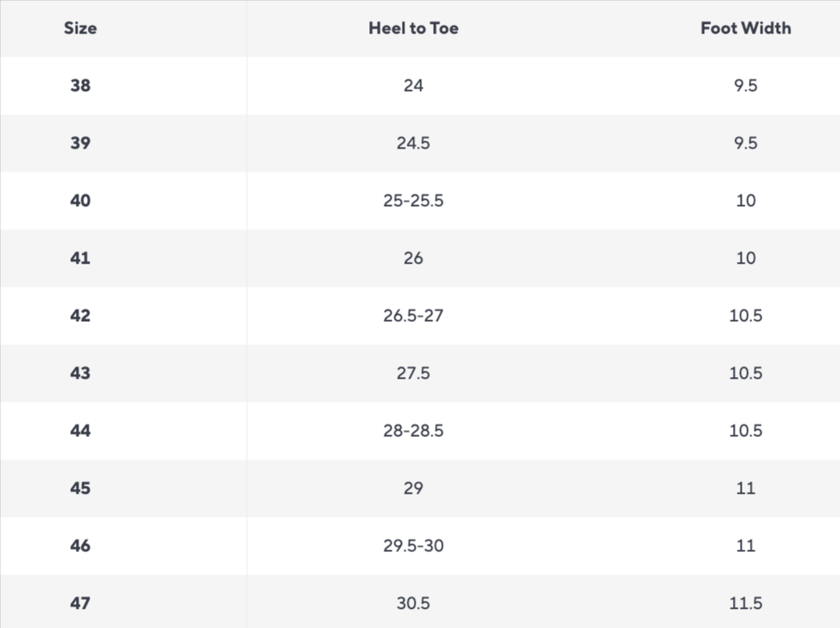
Task: Click size 43 row label
Action: click(80, 373)
